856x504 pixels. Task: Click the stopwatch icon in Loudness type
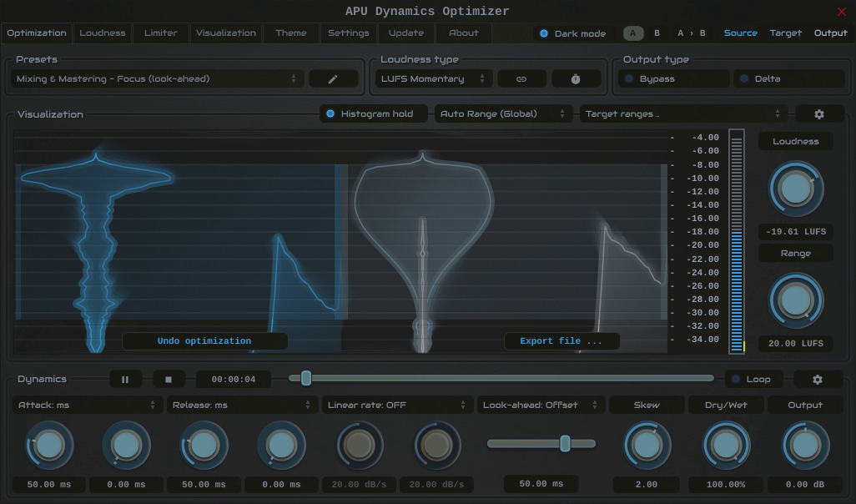576,79
